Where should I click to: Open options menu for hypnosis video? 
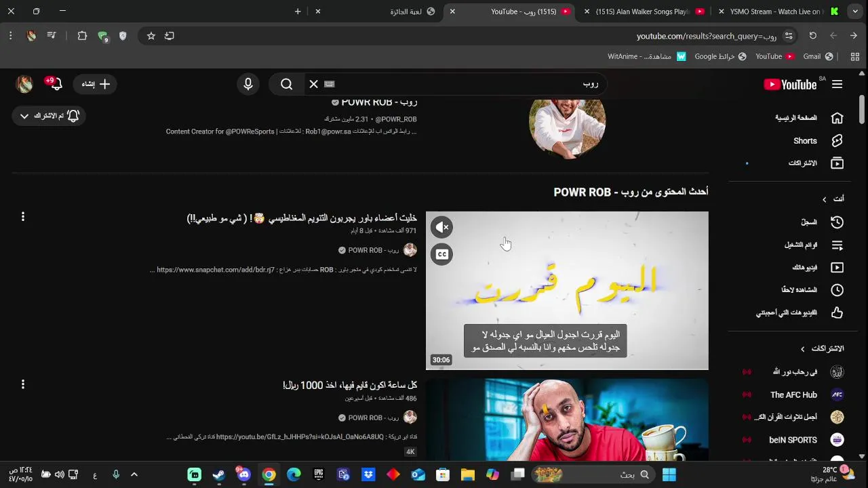click(x=23, y=217)
